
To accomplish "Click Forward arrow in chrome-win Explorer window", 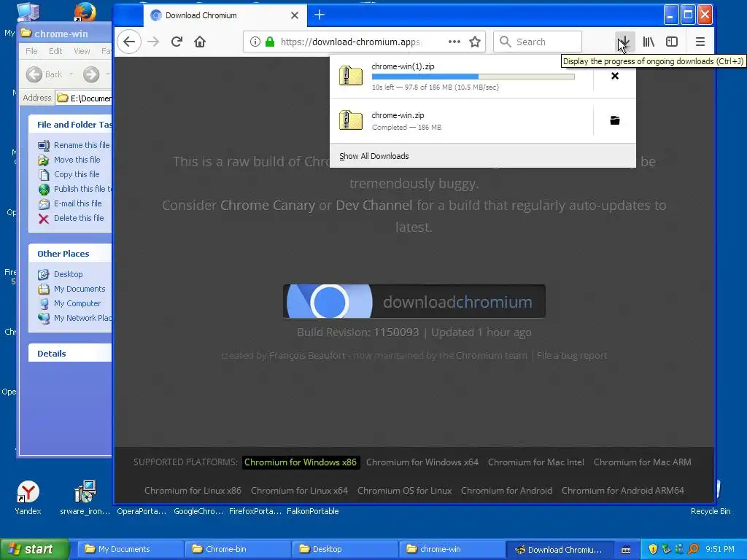I will pos(91,74).
